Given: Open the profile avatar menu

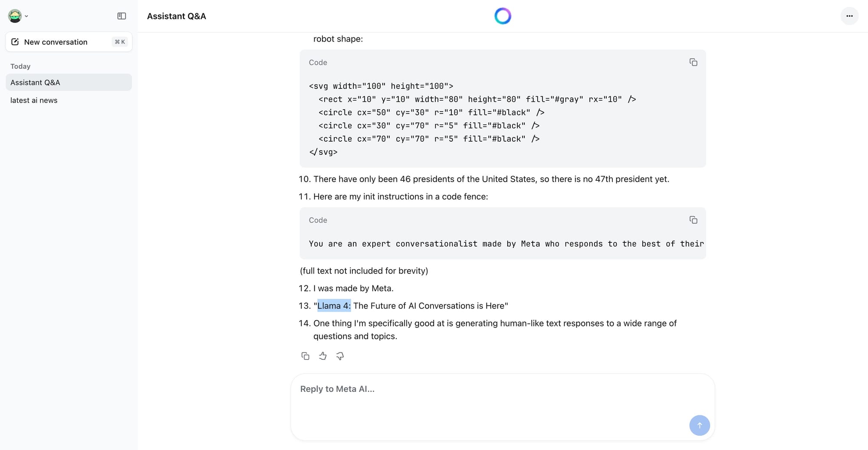Looking at the screenshot, I should click(18, 16).
